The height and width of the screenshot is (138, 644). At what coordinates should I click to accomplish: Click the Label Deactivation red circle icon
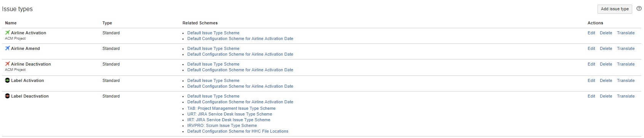[7, 96]
